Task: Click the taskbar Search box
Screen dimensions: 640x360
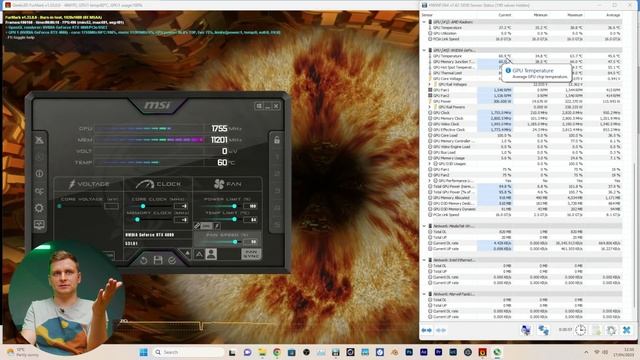Action: coord(189,352)
